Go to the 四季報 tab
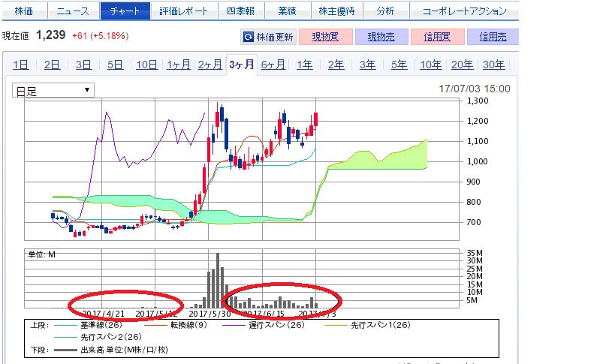 (x=240, y=11)
